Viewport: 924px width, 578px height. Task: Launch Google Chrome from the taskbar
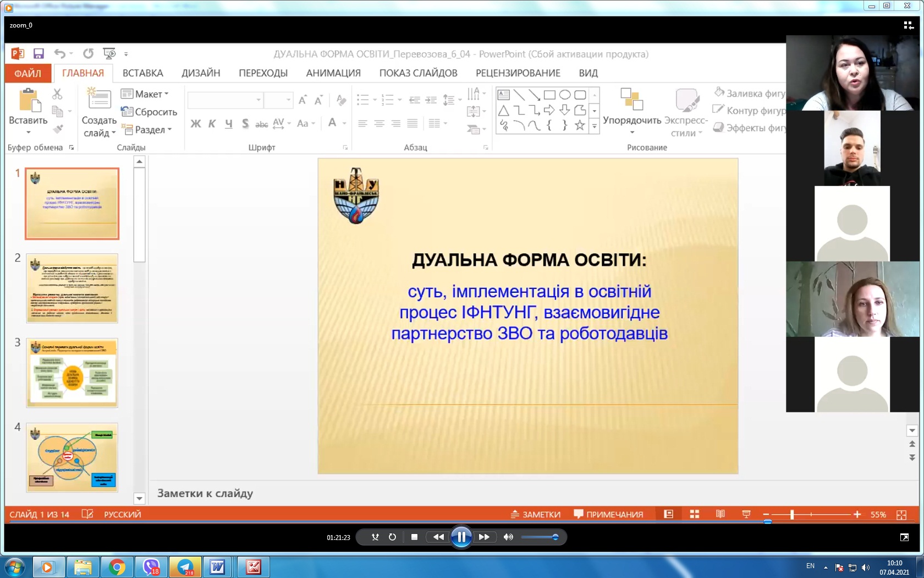(117, 567)
